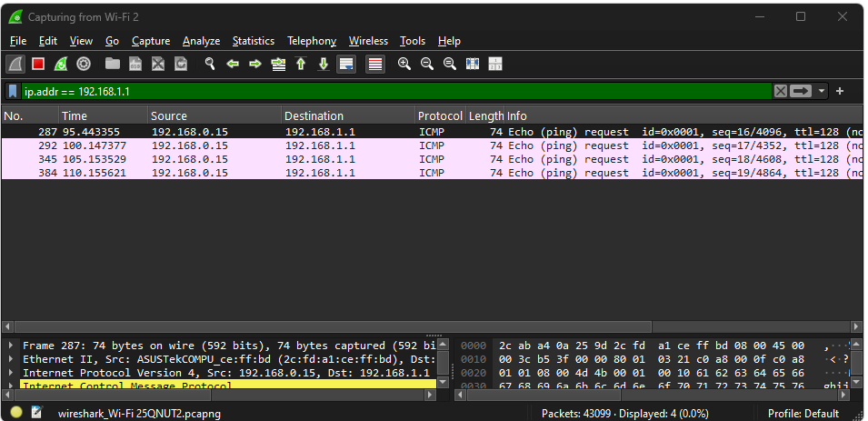This screenshot has height=421, width=868.
Task: Open capture options gear icon
Action: 84,64
